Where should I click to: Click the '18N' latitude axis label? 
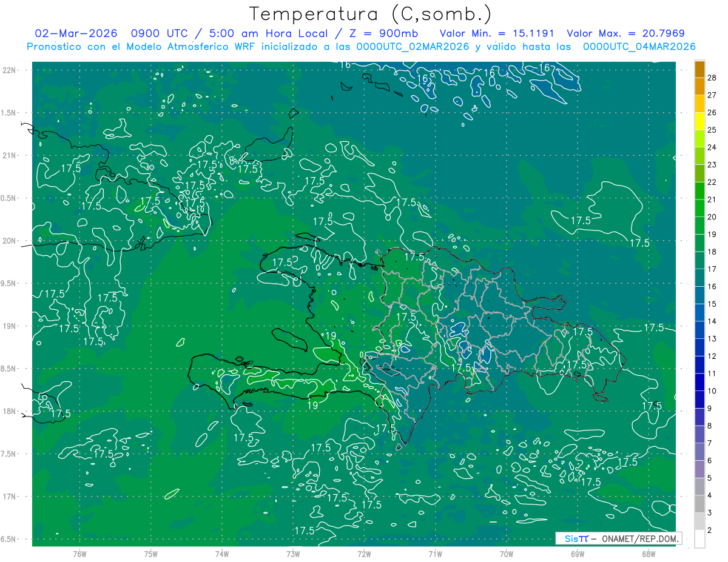pos(10,412)
